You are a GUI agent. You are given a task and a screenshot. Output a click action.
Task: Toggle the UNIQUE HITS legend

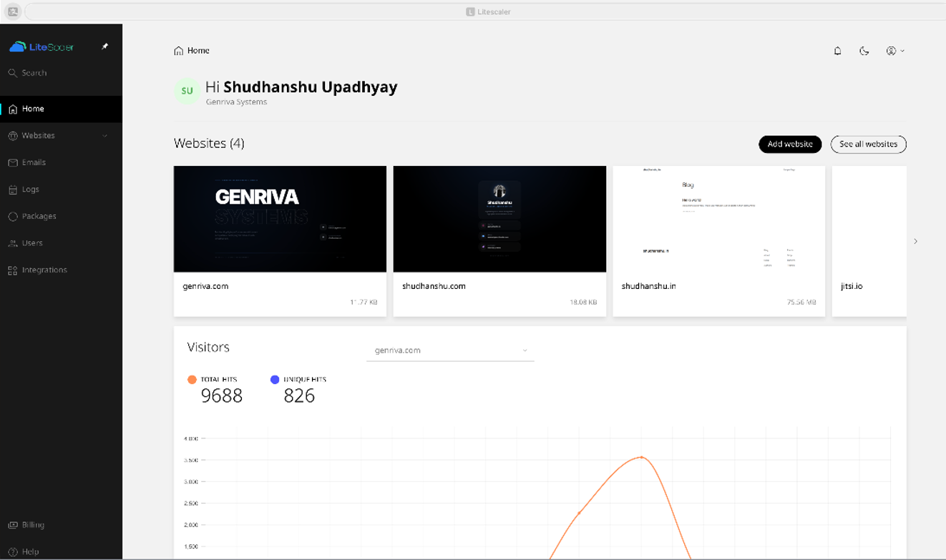pyautogui.click(x=298, y=379)
